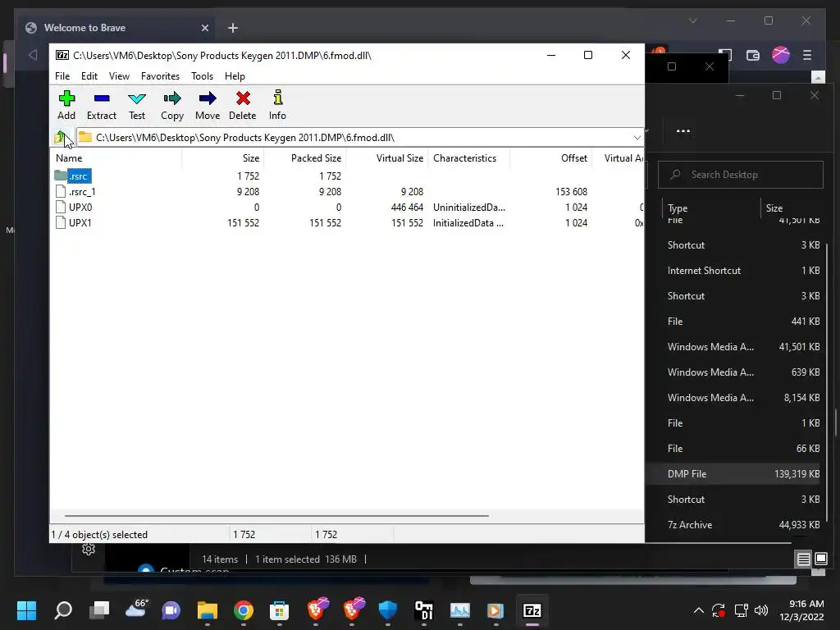Open the Brave wallet icon
The width and height of the screenshot is (840, 630).
point(753,55)
